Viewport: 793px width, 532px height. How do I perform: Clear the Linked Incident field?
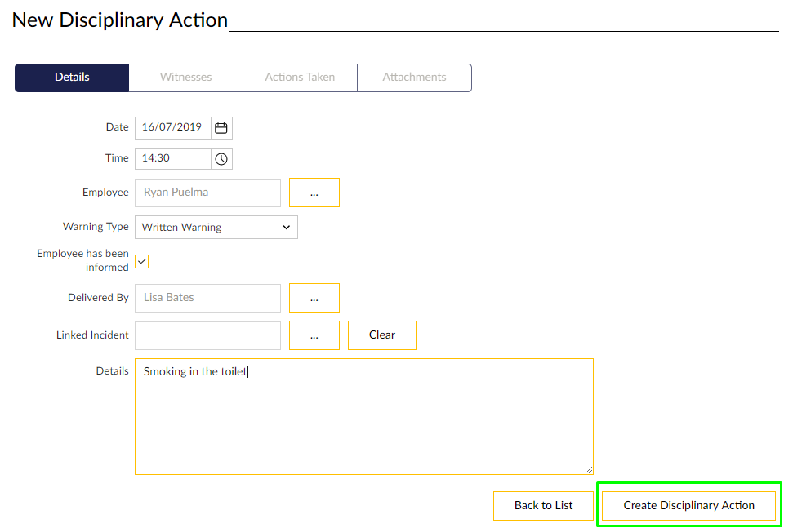[x=382, y=335]
